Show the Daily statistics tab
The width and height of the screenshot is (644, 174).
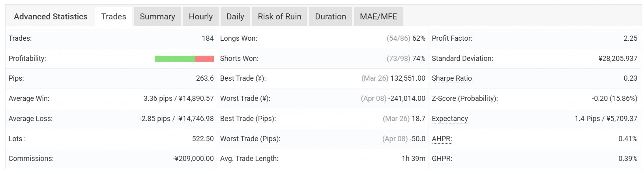(x=235, y=17)
